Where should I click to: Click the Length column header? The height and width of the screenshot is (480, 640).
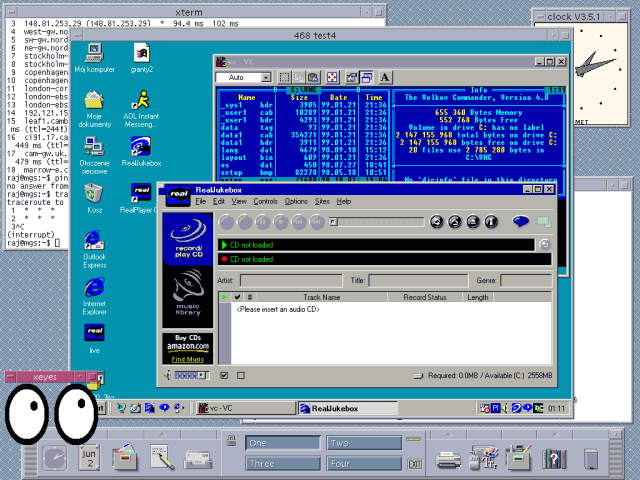(478, 297)
